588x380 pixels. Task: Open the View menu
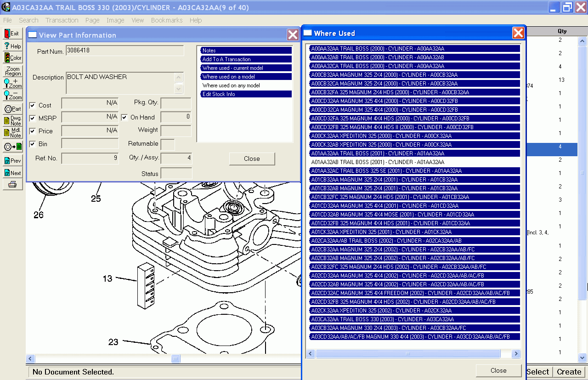[x=138, y=20]
